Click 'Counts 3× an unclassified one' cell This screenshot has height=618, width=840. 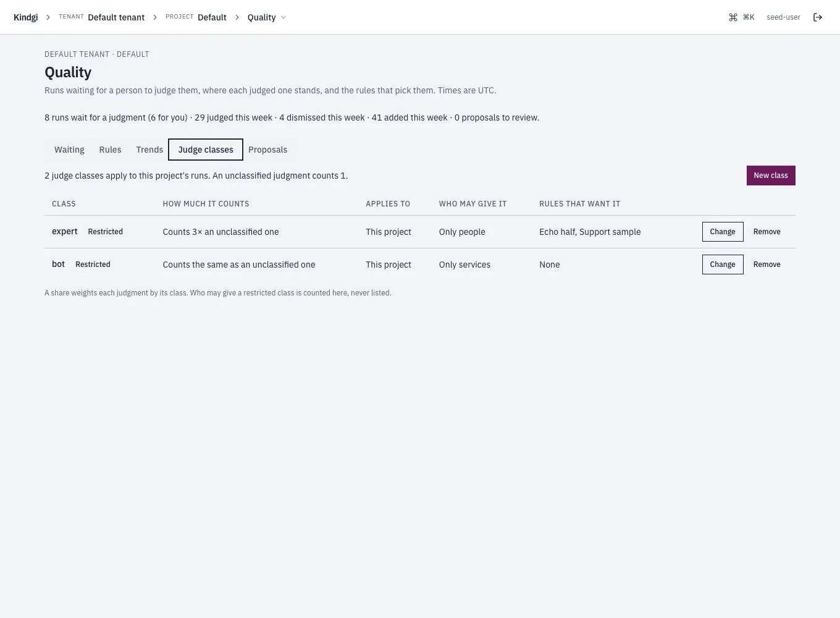pyautogui.click(x=220, y=232)
